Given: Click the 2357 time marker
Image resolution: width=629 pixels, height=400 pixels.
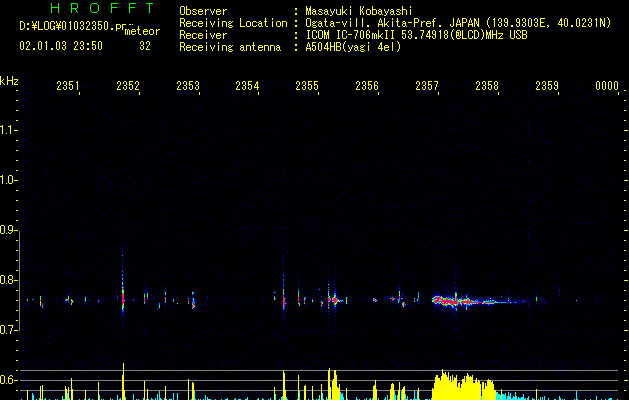Looking at the screenshot, I should click(x=427, y=85).
